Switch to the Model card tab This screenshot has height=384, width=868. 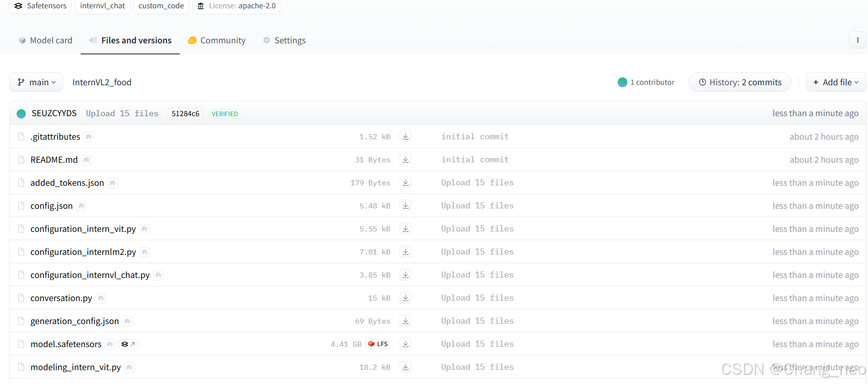pyautogui.click(x=45, y=40)
